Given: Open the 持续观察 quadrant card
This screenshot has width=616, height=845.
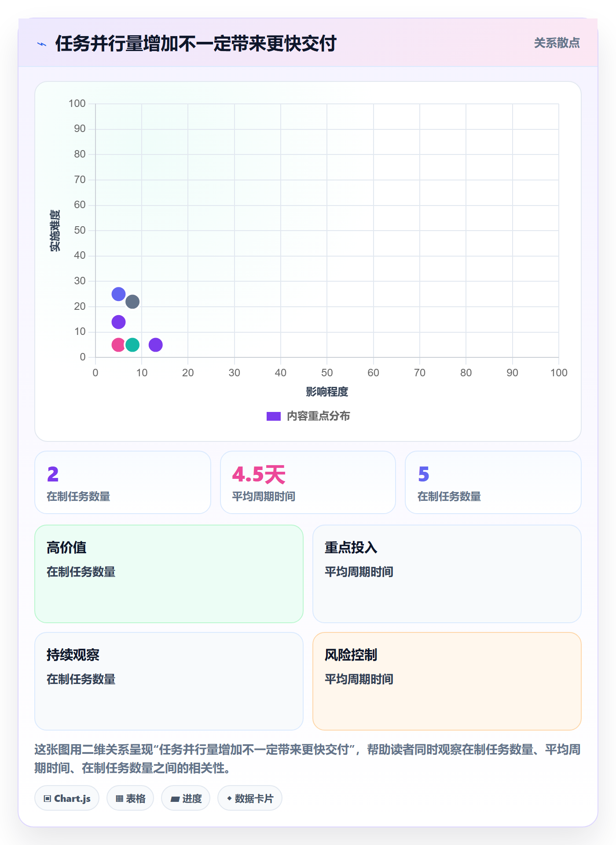Looking at the screenshot, I should [x=169, y=681].
